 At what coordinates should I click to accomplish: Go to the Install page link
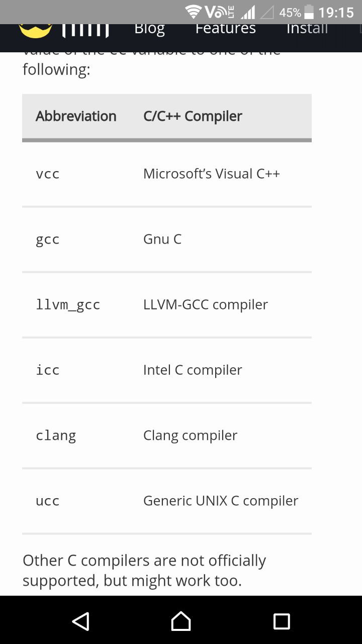coord(307,28)
